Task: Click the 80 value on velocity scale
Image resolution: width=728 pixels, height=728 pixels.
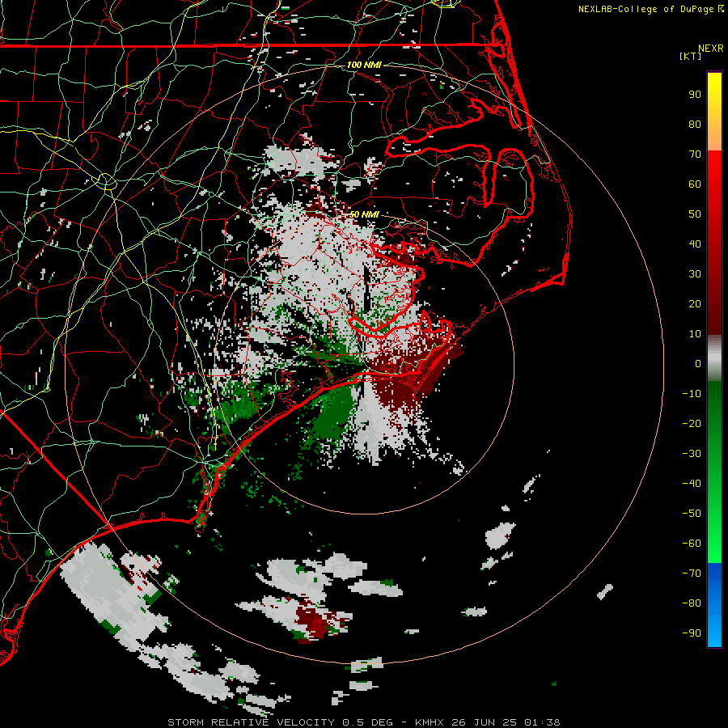Action: coord(695,124)
